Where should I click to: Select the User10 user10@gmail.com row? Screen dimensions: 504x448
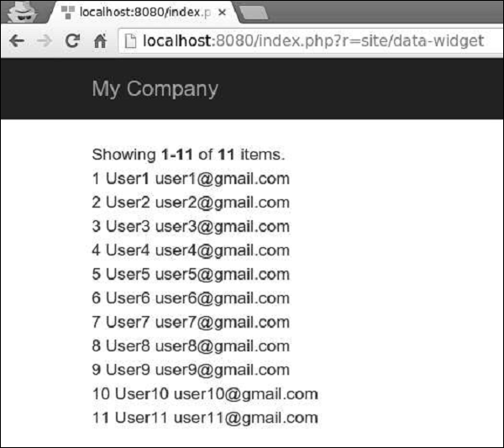pyautogui.click(x=205, y=393)
